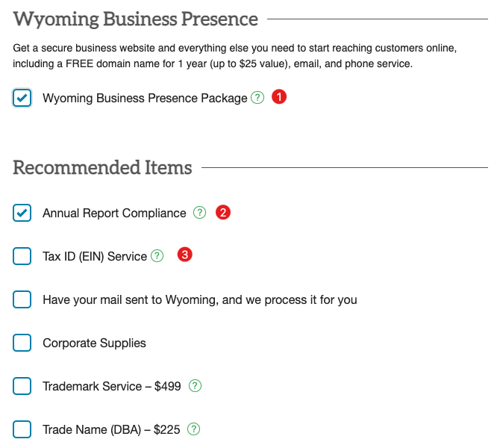Check the mail sent to Wyoming checkbox
500x448 pixels.
pos(22,299)
